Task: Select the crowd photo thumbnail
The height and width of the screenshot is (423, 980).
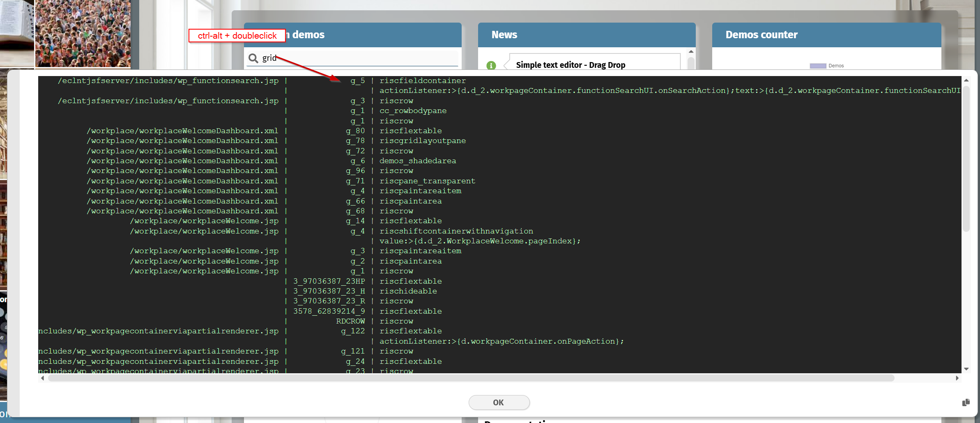Action: point(83,33)
